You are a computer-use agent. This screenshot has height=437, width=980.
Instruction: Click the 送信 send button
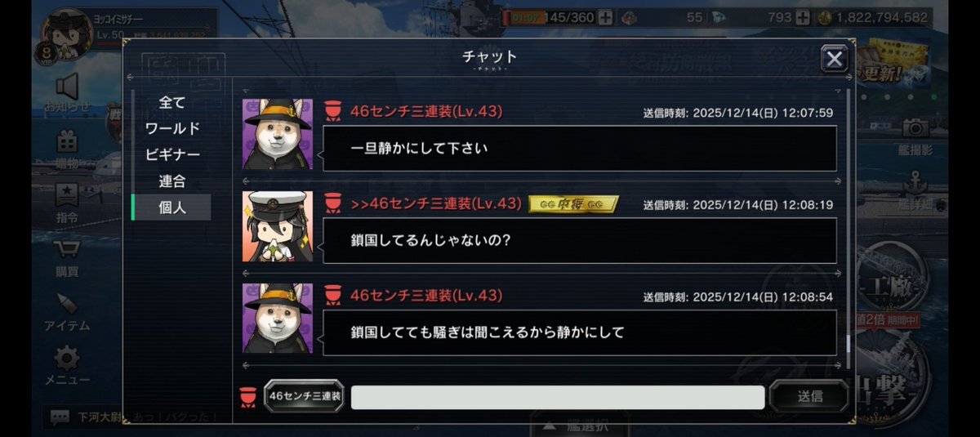click(809, 397)
